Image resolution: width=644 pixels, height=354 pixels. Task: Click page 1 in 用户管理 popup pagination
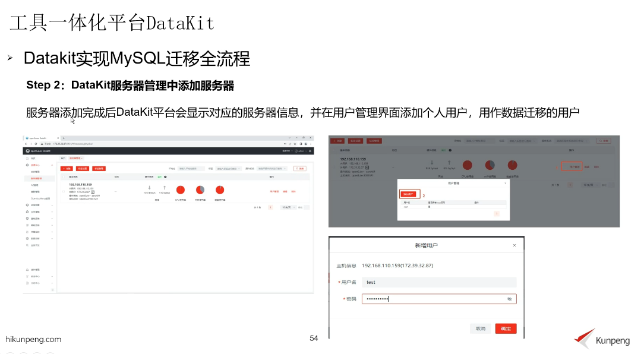pos(497,214)
